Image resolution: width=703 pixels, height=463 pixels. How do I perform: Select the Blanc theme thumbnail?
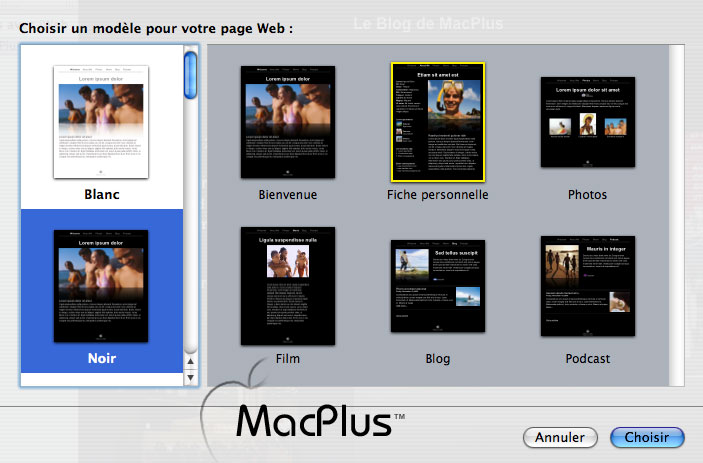tap(101, 122)
